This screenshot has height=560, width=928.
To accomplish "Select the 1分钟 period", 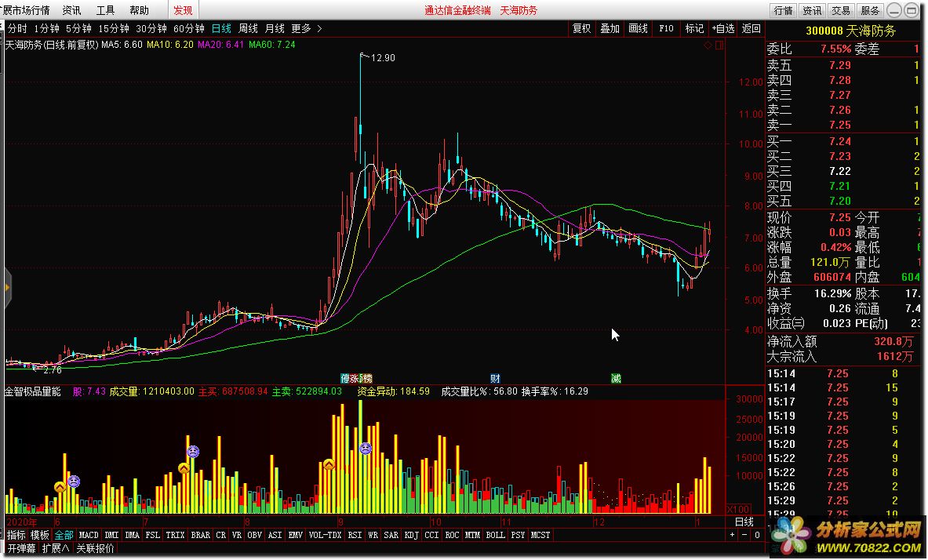I will tap(47, 28).
